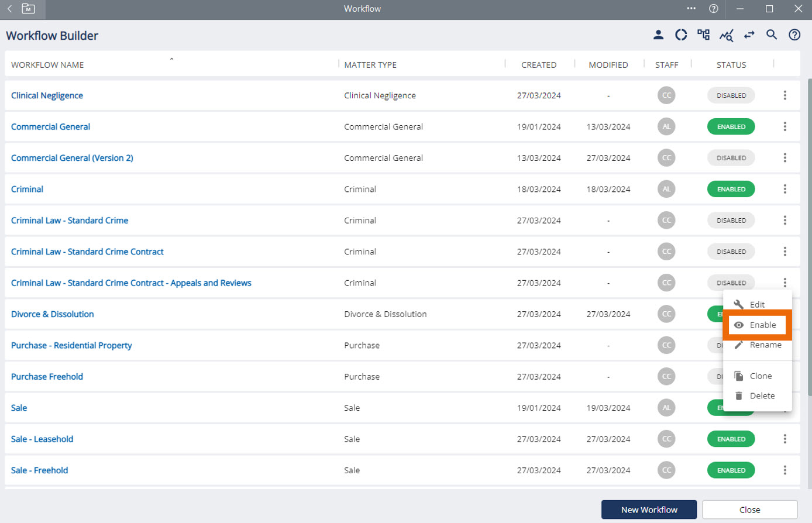Image resolution: width=812 pixels, height=523 pixels.
Task: Click the CC staff avatar for Sale - Leasehold
Action: pos(666,439)
